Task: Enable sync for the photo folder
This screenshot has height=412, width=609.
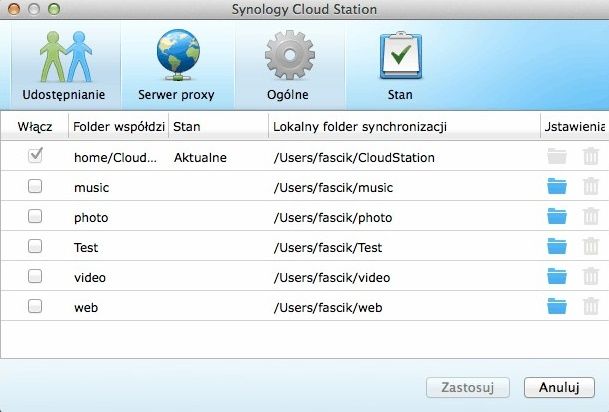Action: pyautogui.click(x=35, y=216)
